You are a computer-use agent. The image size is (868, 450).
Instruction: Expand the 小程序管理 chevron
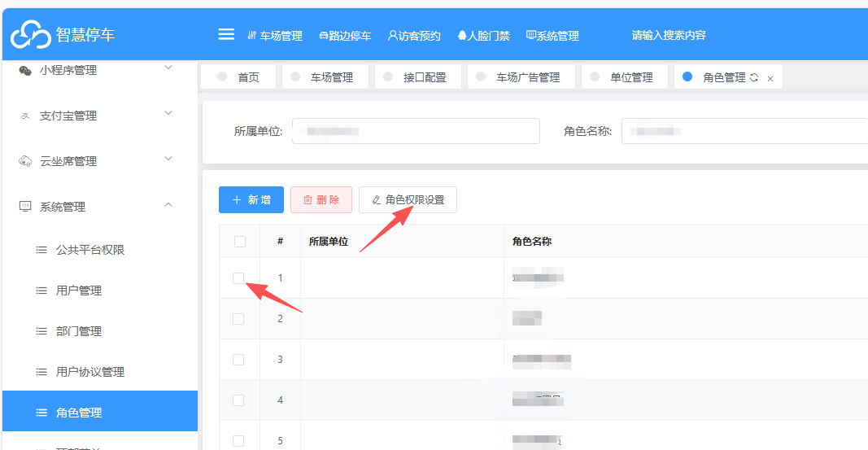pos(169,68)
